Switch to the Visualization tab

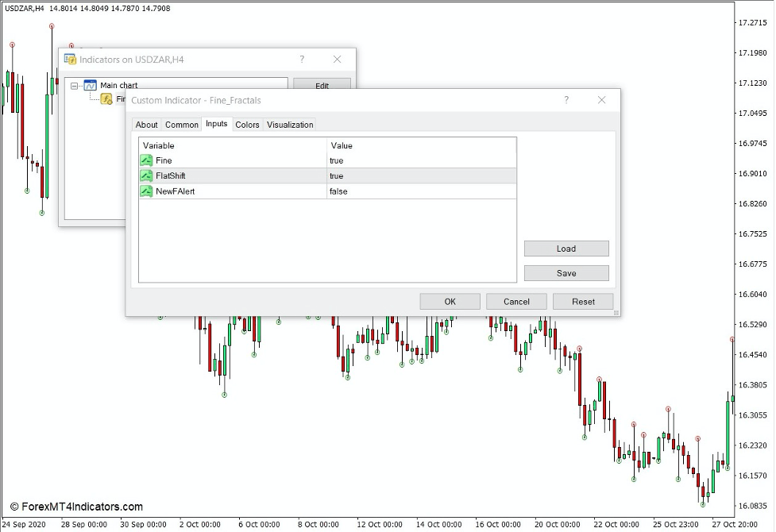coord(289,125)
